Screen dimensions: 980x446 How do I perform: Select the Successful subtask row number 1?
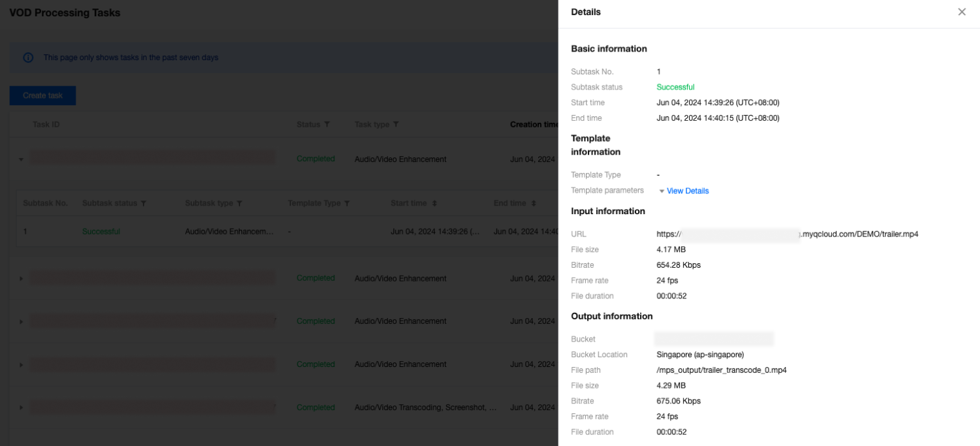click(x=25, y=232)
